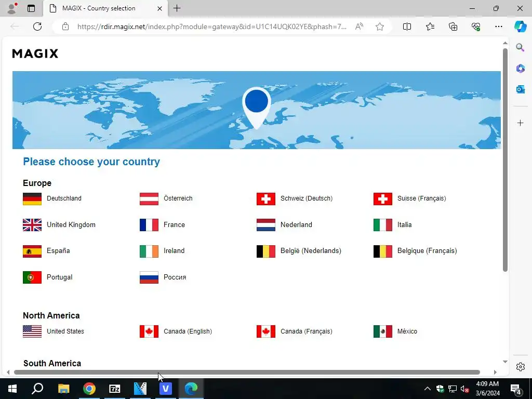532x399 pixels.
Task: Follow the Nederland text link
Action: 296,224
